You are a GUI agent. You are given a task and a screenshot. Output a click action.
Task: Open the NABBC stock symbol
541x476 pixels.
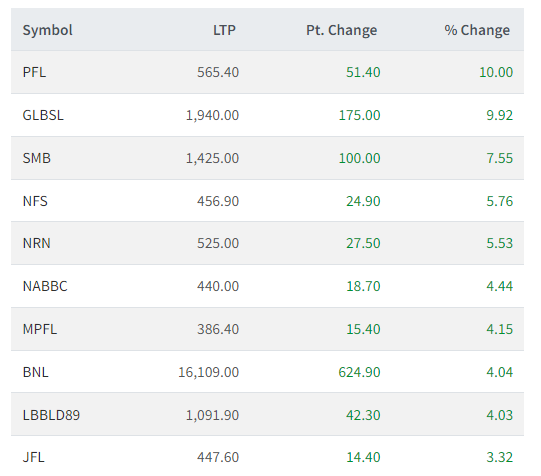pyautogui.click(x=45, y=286)
